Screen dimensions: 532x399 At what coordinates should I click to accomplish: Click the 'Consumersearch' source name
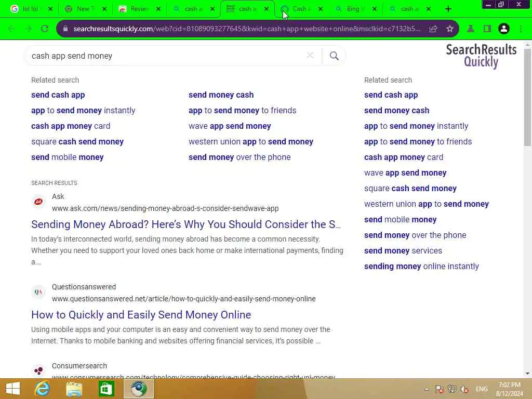pyautogui.click(x=79, y=366)
